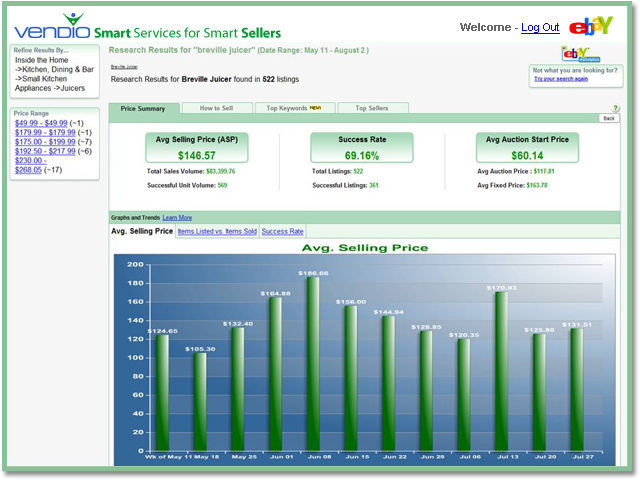
Task: Click the Log Out link
Action: [x=540, y=27]
